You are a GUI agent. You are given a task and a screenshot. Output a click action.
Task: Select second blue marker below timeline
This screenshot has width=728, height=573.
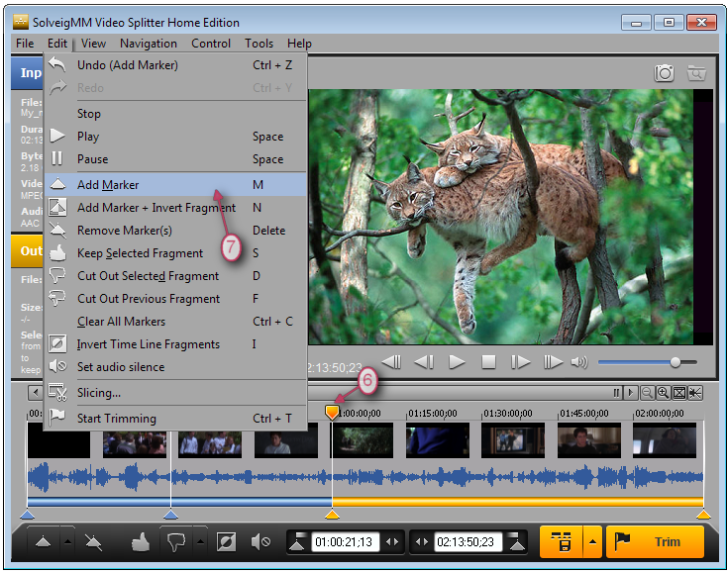click(170, 514)
